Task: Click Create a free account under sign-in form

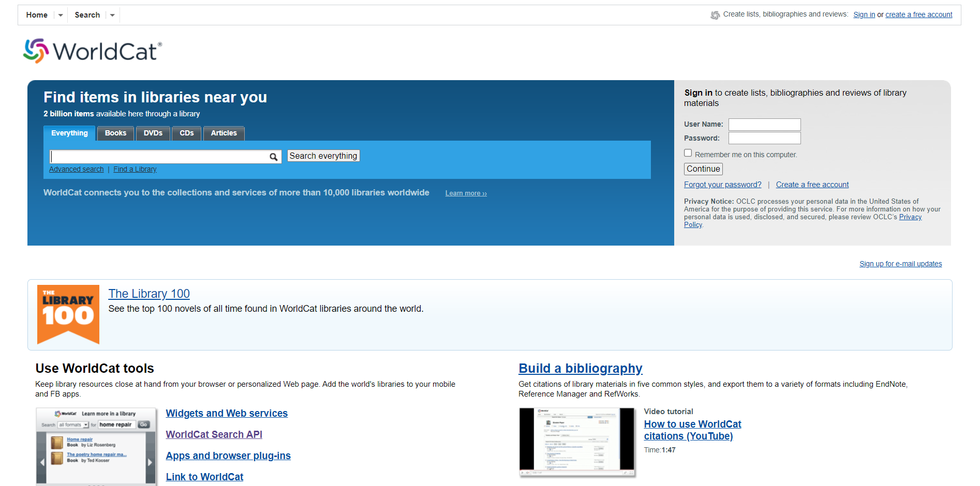Action: tap(812, 185)
